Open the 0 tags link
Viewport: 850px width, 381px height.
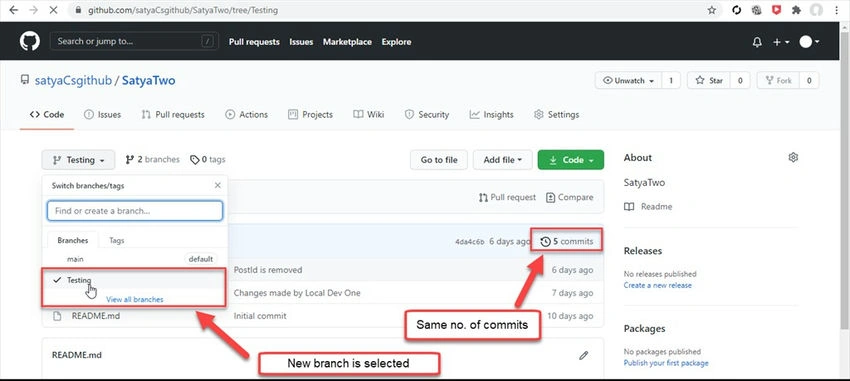point(208,159)
